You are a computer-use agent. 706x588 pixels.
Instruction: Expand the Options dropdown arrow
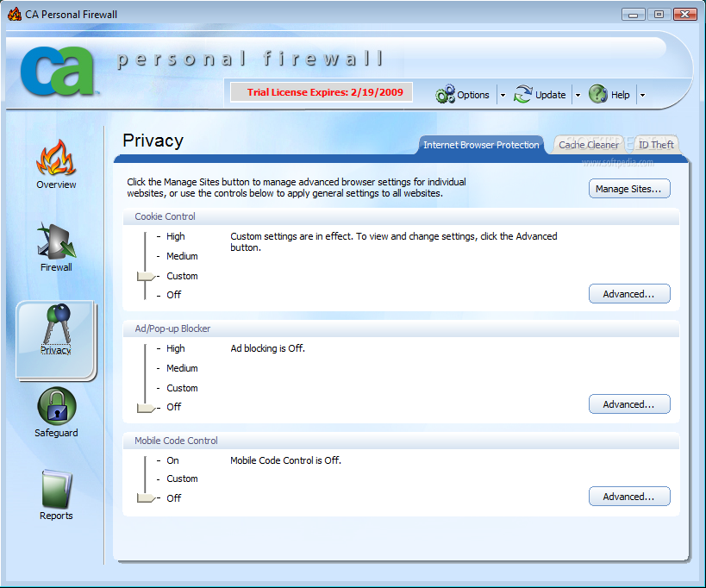503,95
